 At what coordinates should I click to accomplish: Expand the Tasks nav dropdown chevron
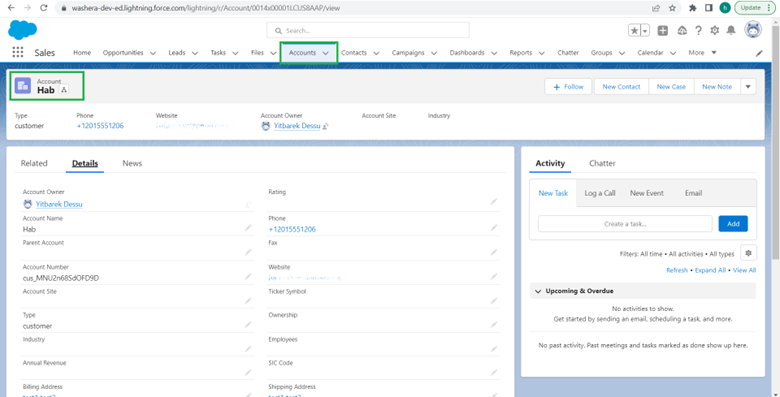[x=235, y=53]
